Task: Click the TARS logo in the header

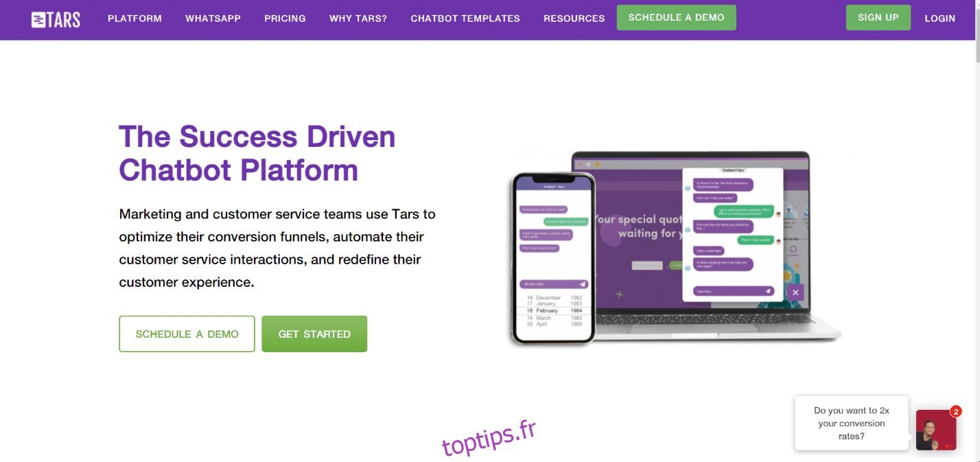Action: click(56, 19)
